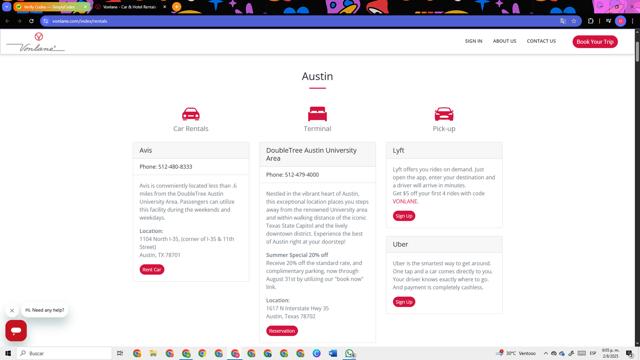Bookmark this page with star icon
This screenshot has height=360, width=640.
coord(573,21)
